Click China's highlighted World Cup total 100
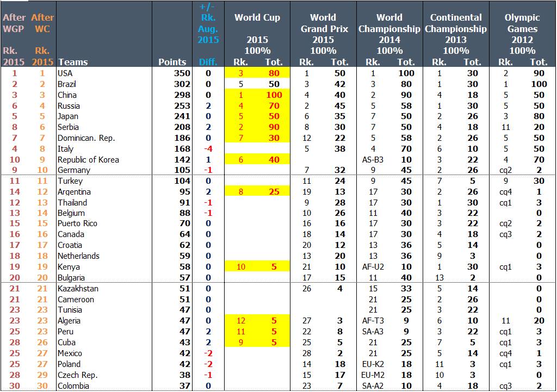The image size is (557, 392). coord(274,95)
